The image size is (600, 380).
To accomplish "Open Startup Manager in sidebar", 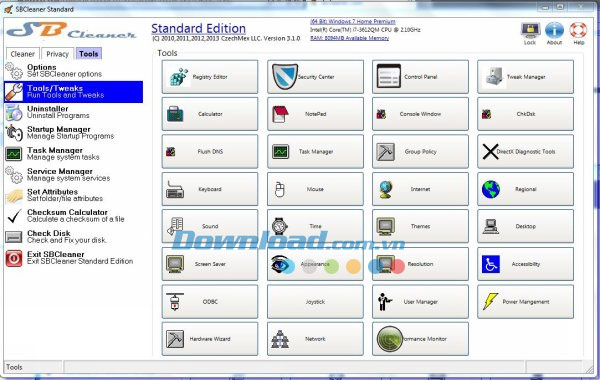I will pos(73,133).
